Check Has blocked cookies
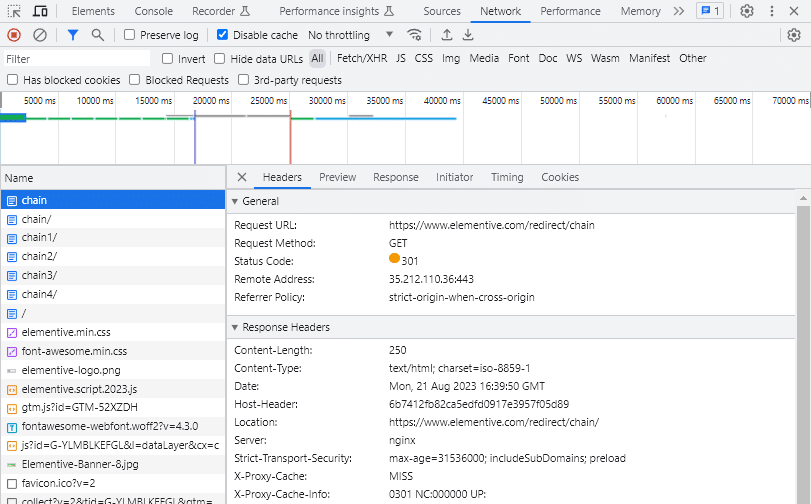The height and width of the screenshot is (504, 811). tap(12, 80)
